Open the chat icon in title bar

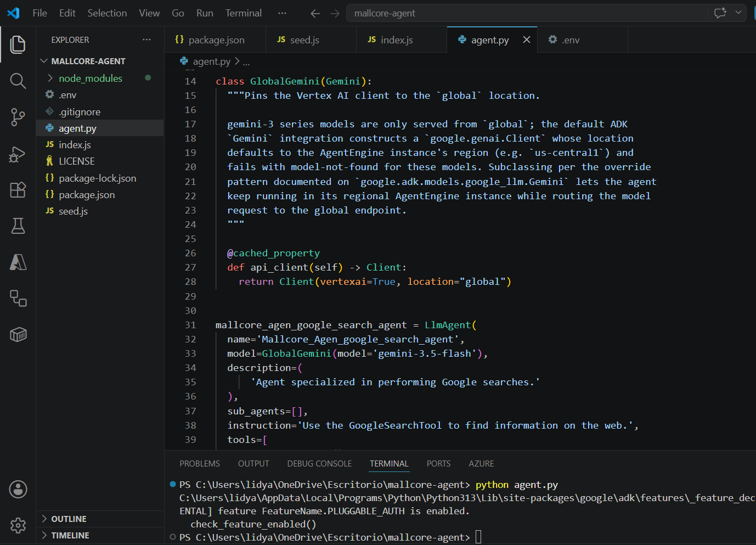point(720,13)
